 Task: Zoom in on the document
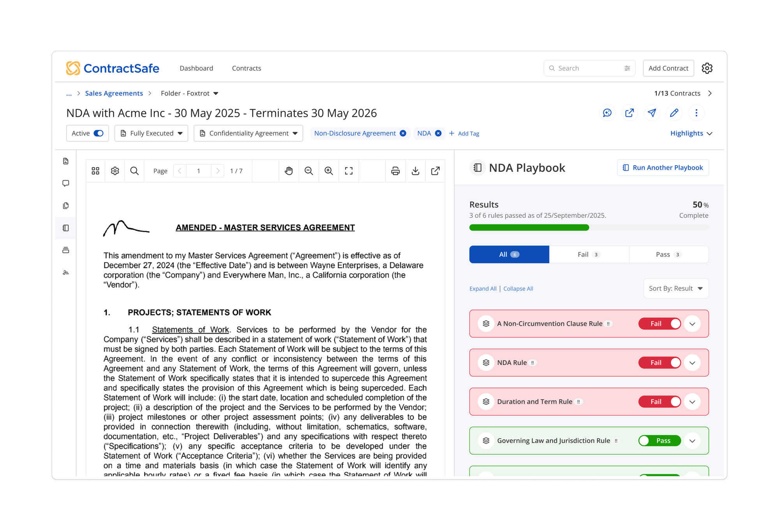pyautogui.click(x=329, y=171)
